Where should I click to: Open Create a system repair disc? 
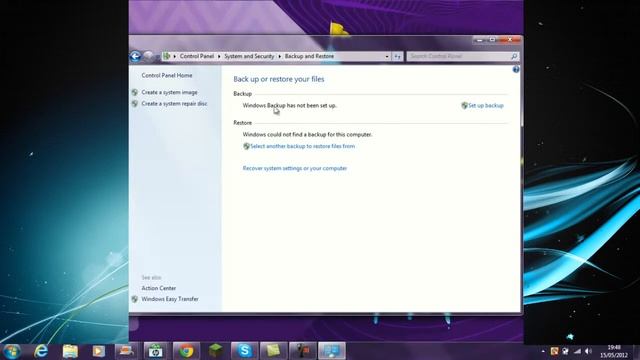174,104
